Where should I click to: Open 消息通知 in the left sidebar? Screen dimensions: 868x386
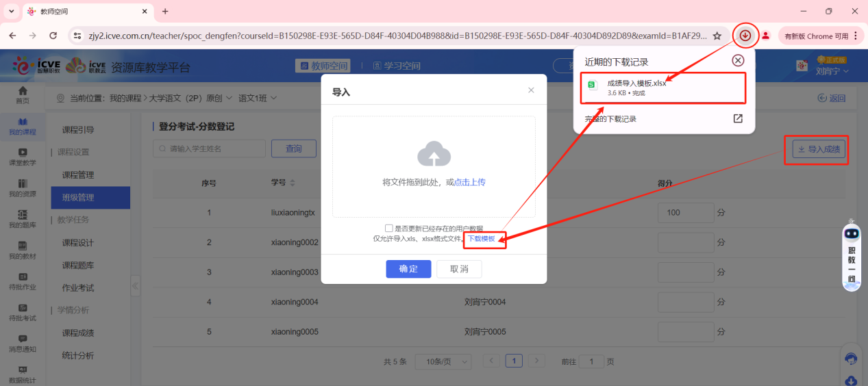pos(23,344)
